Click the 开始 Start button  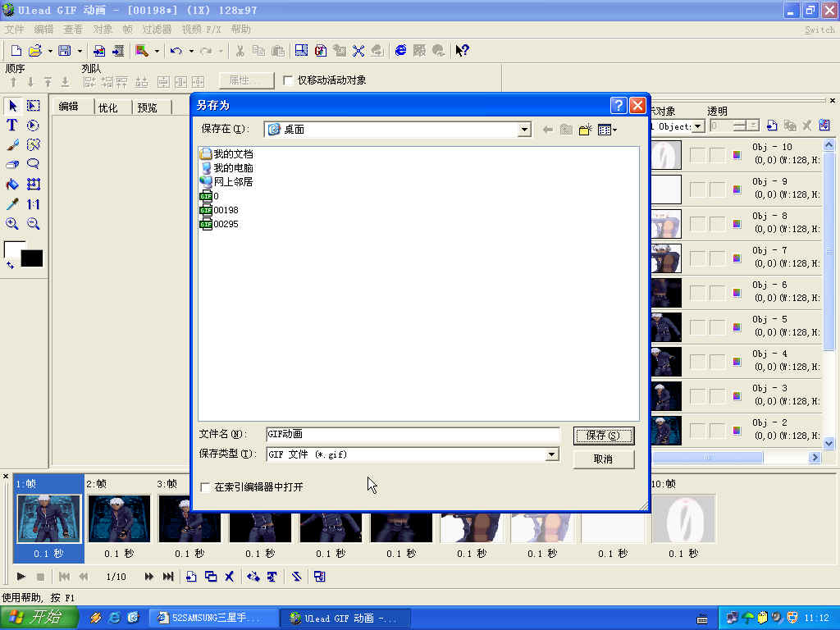click(x=39, y=618)
